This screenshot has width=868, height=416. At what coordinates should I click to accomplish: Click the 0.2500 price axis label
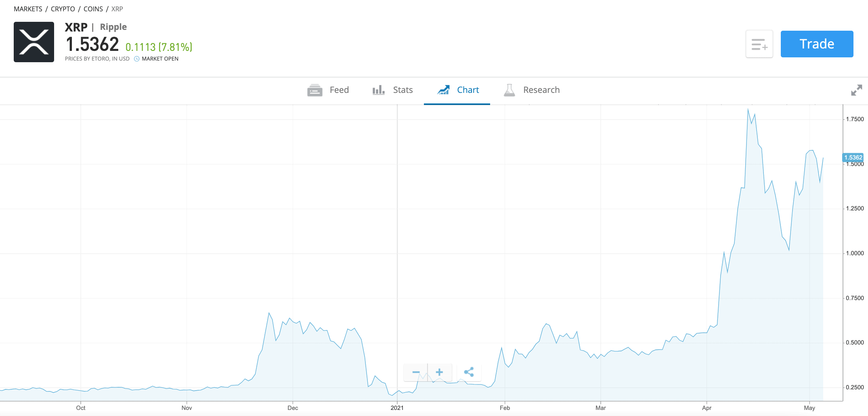coord(855,387)
